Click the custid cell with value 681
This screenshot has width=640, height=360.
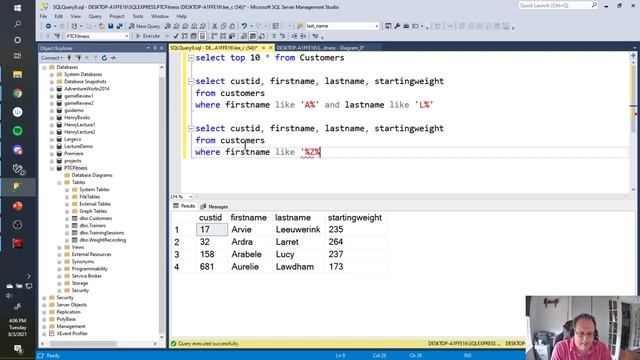coord(211,267)
